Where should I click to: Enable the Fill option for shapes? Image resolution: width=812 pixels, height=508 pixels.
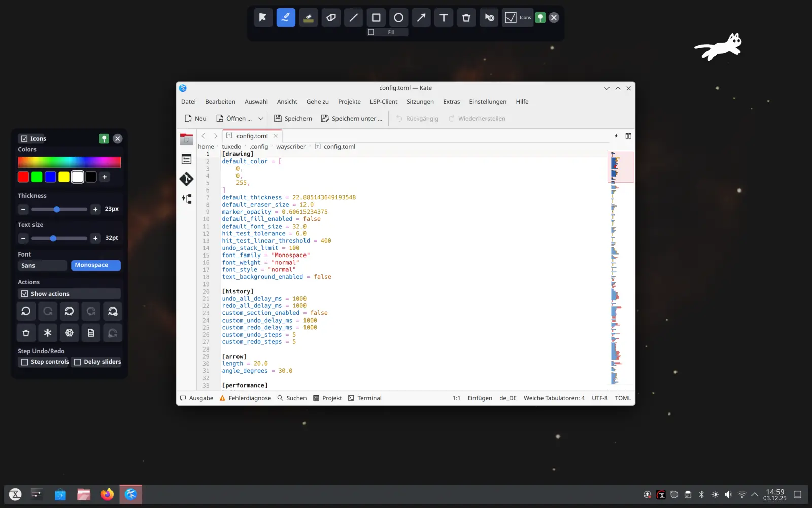coord(370,31)
